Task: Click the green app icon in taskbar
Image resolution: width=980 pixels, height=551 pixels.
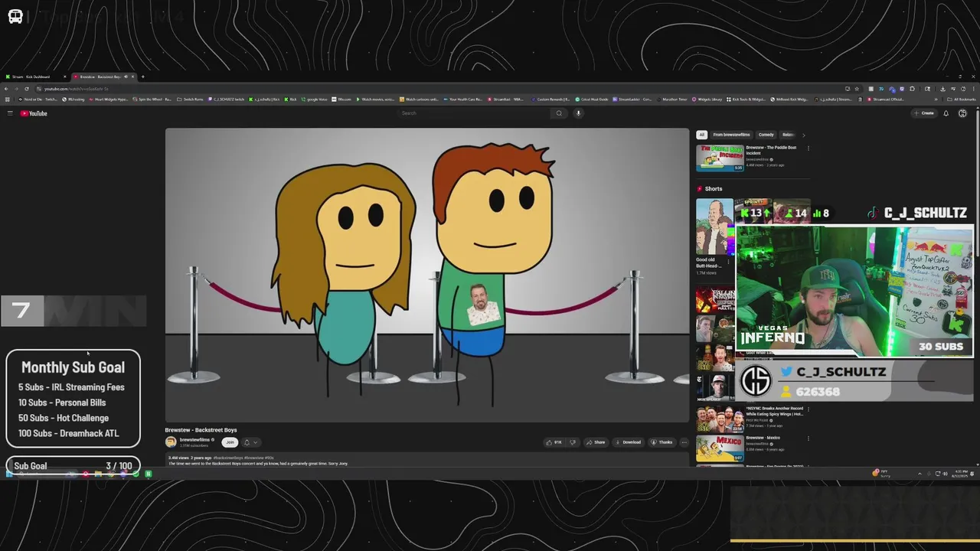Action: 149,474
